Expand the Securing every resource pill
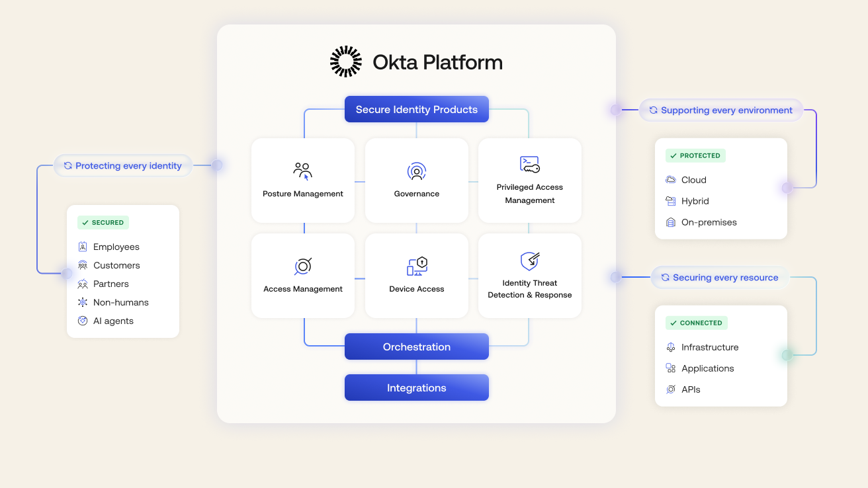The height and width of the screenshot is (488, 868). click(x=720, y=277)
